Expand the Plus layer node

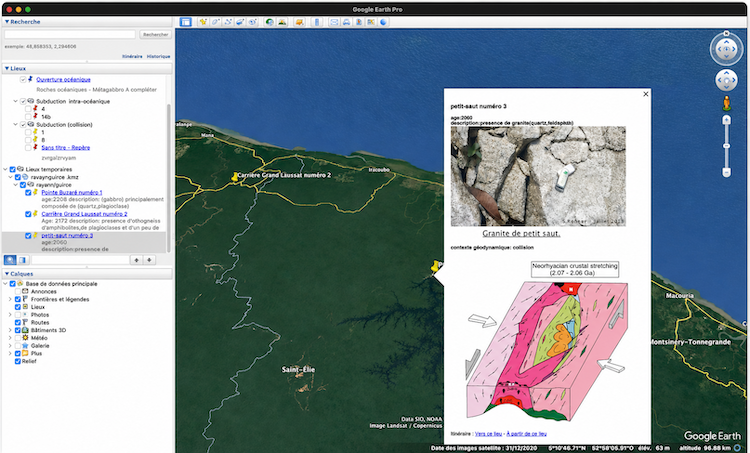point(10,354)
